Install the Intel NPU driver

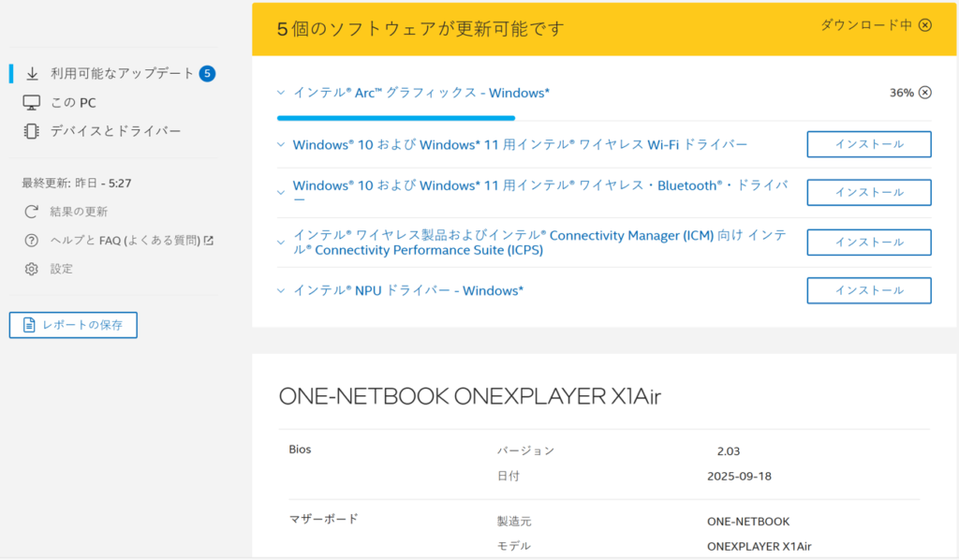tap(868, 290)
